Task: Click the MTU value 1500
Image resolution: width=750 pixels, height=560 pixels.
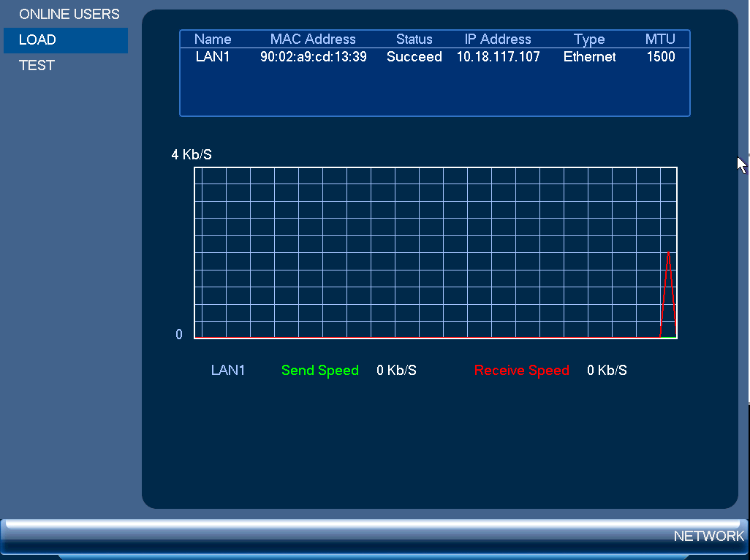Action: [x=661, y=57]
